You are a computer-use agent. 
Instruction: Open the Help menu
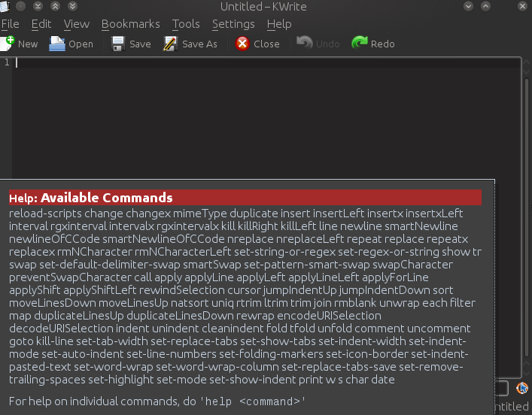279,24
